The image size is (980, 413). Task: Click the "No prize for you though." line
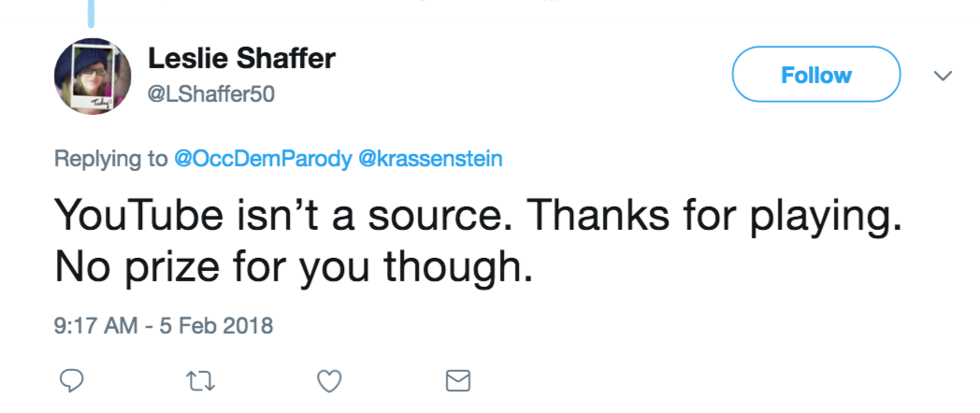[293, 268]
